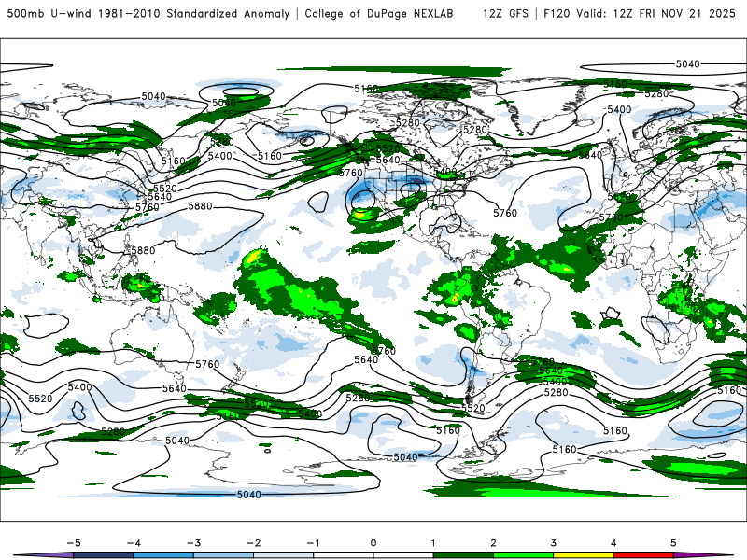The image size is (747, 560).
Task: Click 'Valid: 12Z FRI NOV 21 2025' text
Action: pyautogui.click(x=656, y=13)
